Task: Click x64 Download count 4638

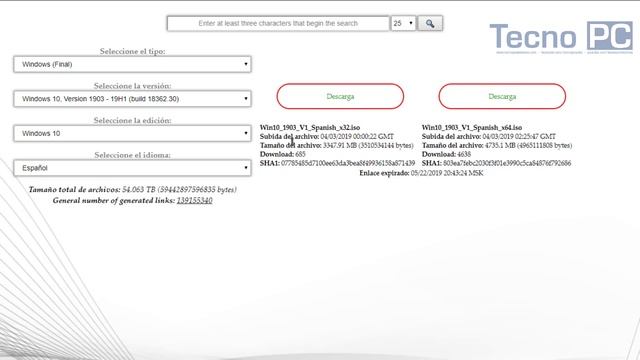Action: [464, 154]
